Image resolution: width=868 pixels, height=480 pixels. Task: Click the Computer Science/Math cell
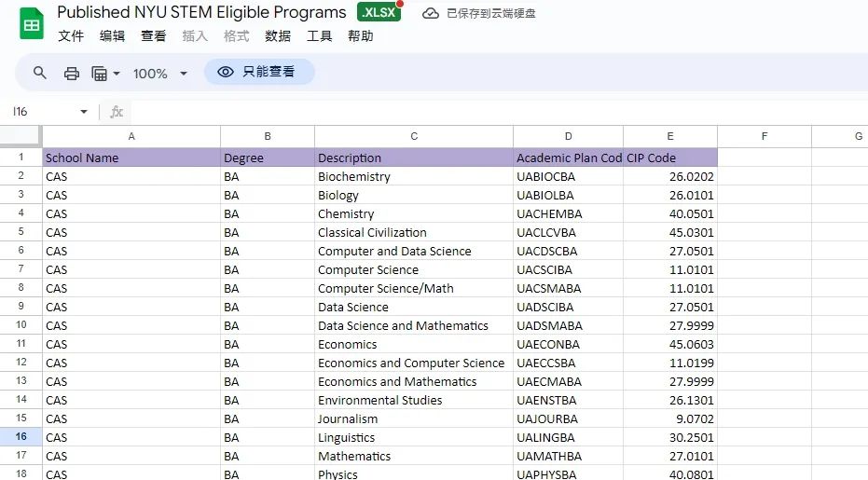pos(414,288)
